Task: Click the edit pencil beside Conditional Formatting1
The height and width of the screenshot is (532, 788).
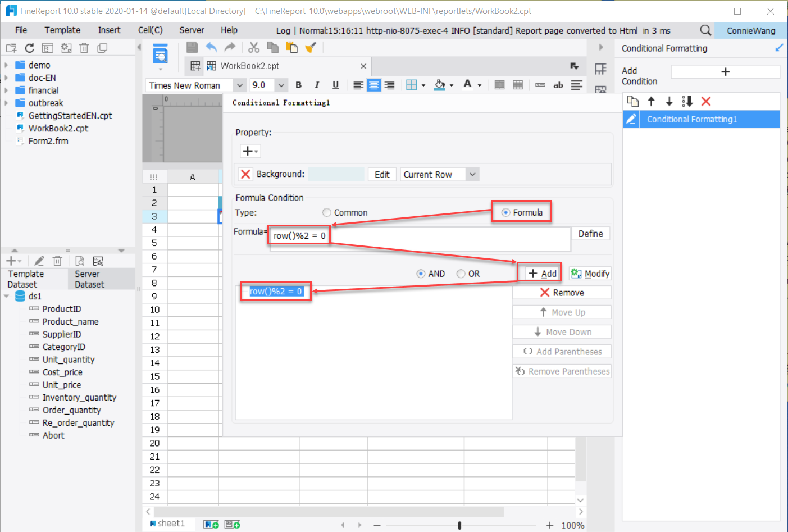Action: point(631,119)
